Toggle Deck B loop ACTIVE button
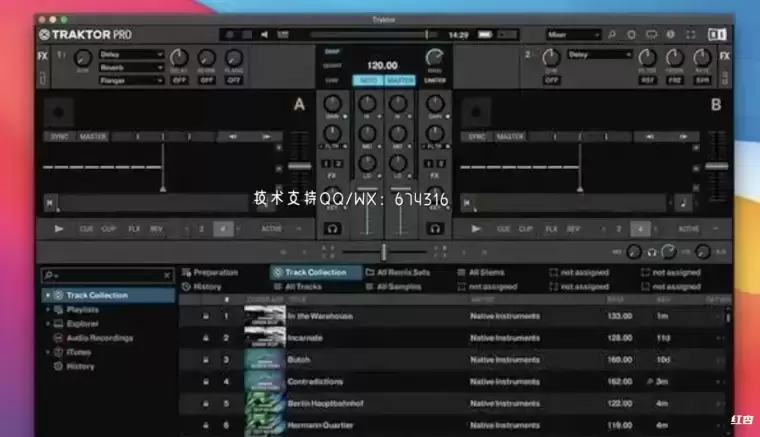760x437 pixels. (688, 229)
